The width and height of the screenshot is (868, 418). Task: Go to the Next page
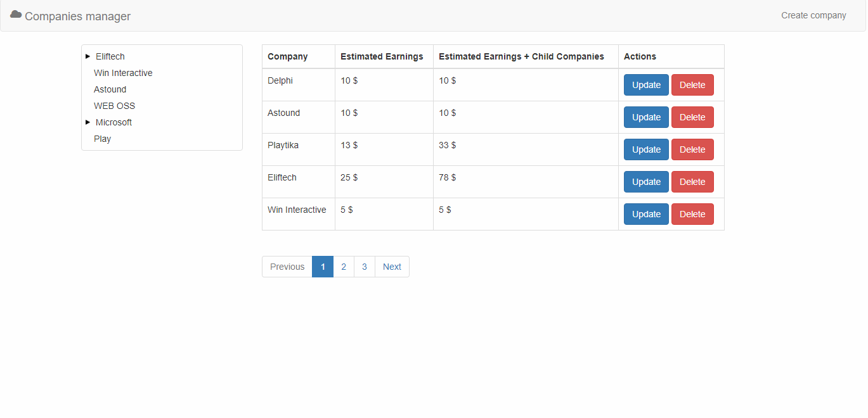click(392, 267)
